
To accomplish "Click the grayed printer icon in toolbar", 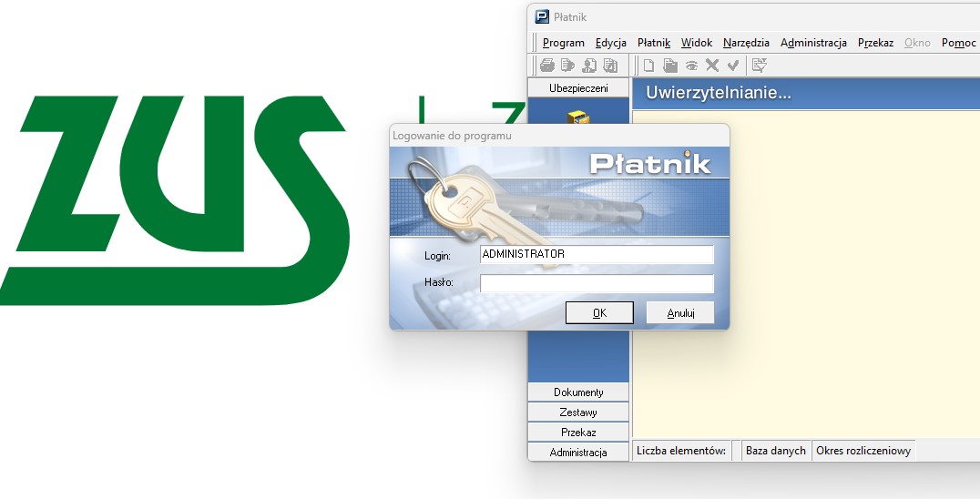I will [x=547, y=65].
